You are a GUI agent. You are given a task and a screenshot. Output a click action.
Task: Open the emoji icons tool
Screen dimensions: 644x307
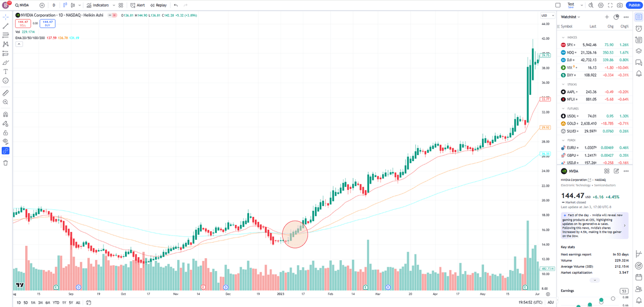[x=5, y=81]
